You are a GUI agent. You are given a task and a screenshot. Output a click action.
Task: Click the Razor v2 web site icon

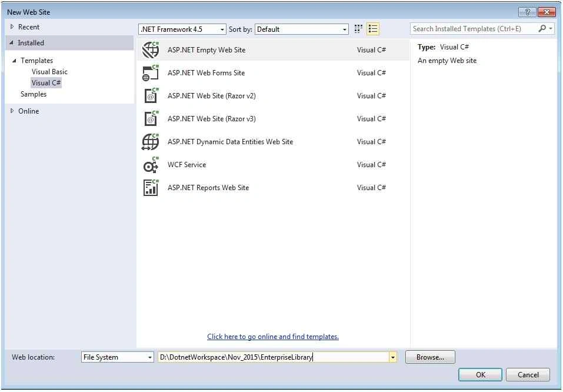tap(151, 95)
